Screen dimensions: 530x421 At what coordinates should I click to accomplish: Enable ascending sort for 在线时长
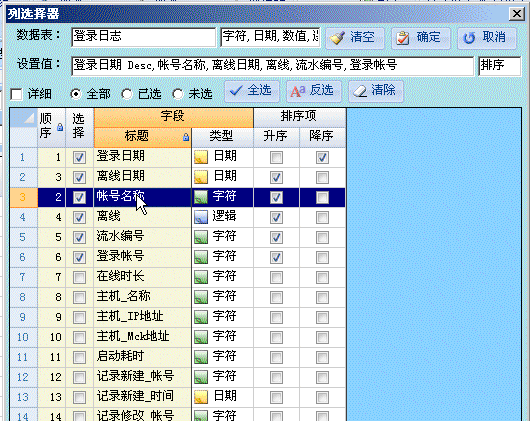[276, 278]
